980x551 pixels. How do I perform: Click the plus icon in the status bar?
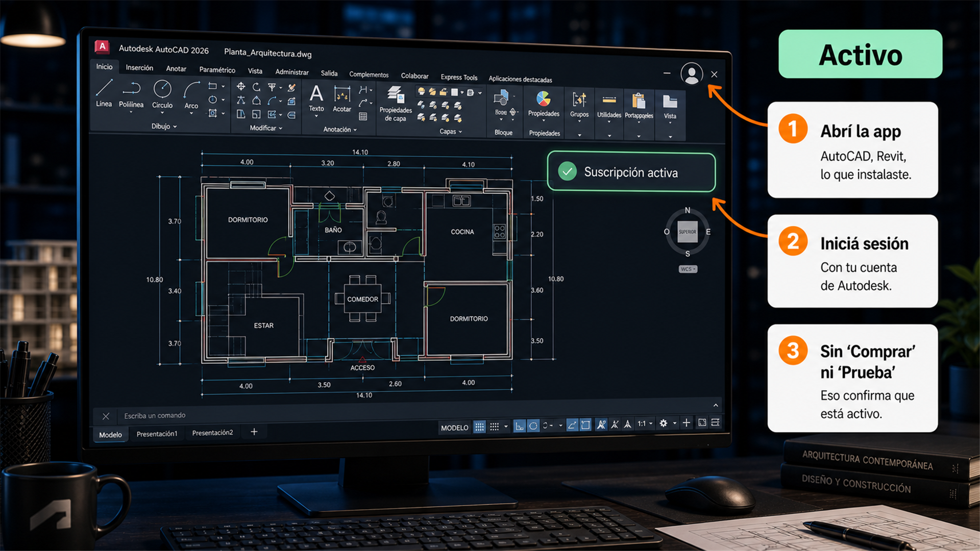coord(687,423)
